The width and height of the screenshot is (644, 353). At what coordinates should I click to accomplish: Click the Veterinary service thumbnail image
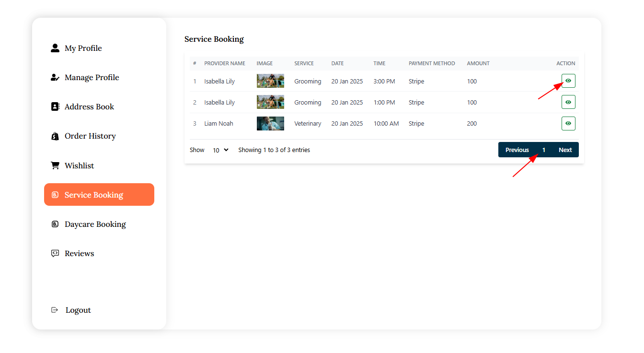pos(270,124)
